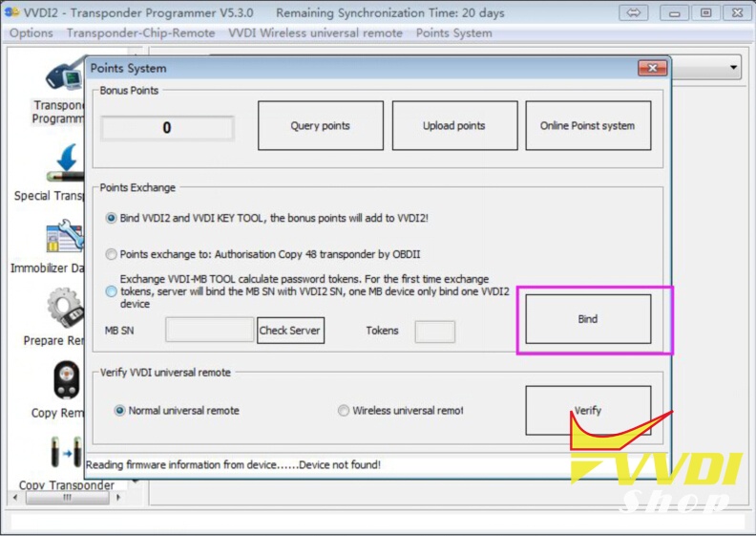Choose Normal universal remote radio button
756x536 pixels.
119,411
